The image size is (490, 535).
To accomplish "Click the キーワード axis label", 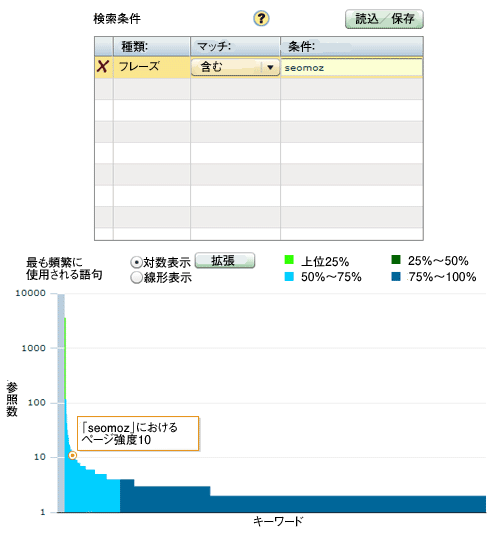I will 278,521.
